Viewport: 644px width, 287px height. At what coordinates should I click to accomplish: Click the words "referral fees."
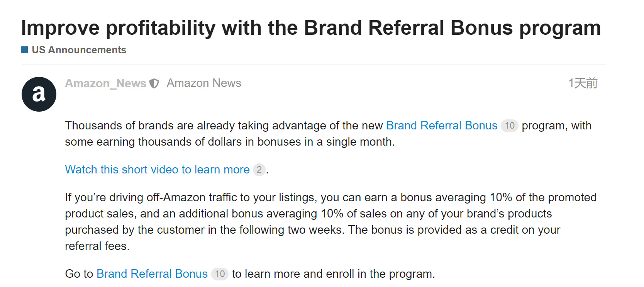(x=97, y=246)
